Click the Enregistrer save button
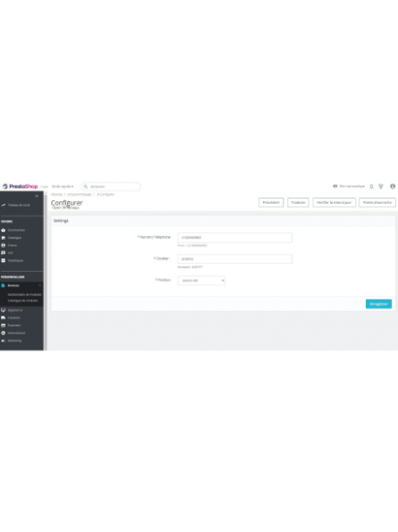 (378, 304)
